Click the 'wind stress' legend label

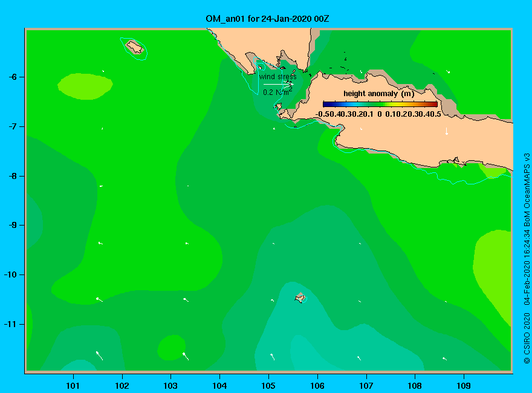(x=278, y=77)
